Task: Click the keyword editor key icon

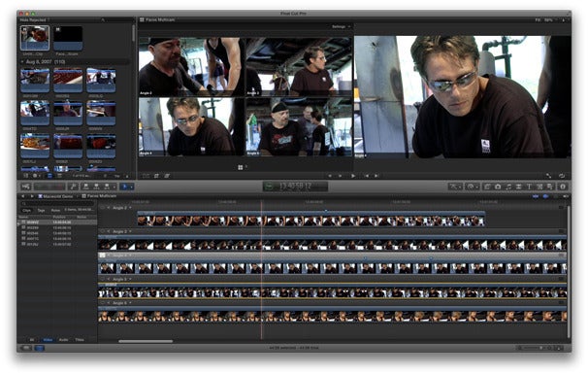Action: tap(74, 187)
